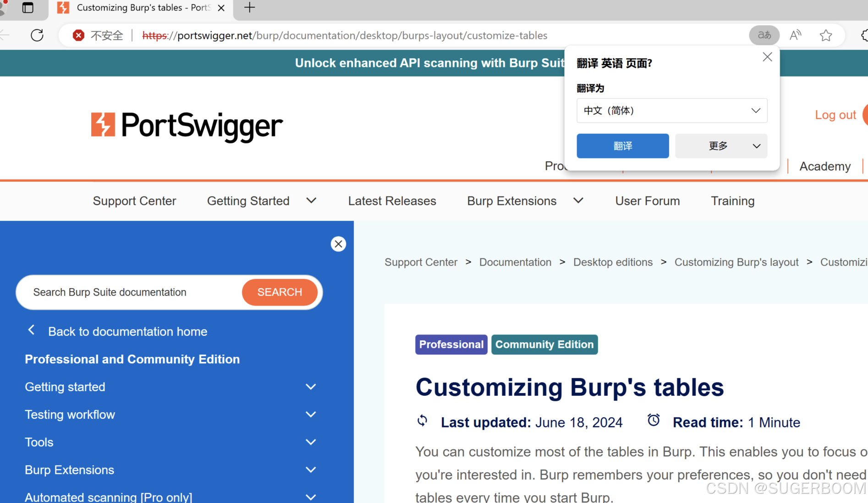868x503 pixels.
Task: Click Support Center breadcrumb
Action: click(x=421, y=262)
